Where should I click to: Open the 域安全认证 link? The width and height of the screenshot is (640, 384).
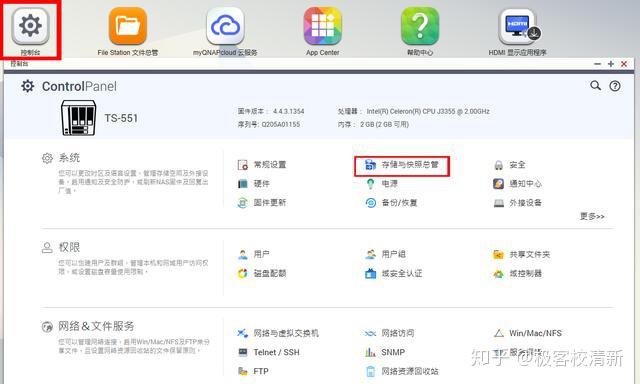click(x=402, y=273)
